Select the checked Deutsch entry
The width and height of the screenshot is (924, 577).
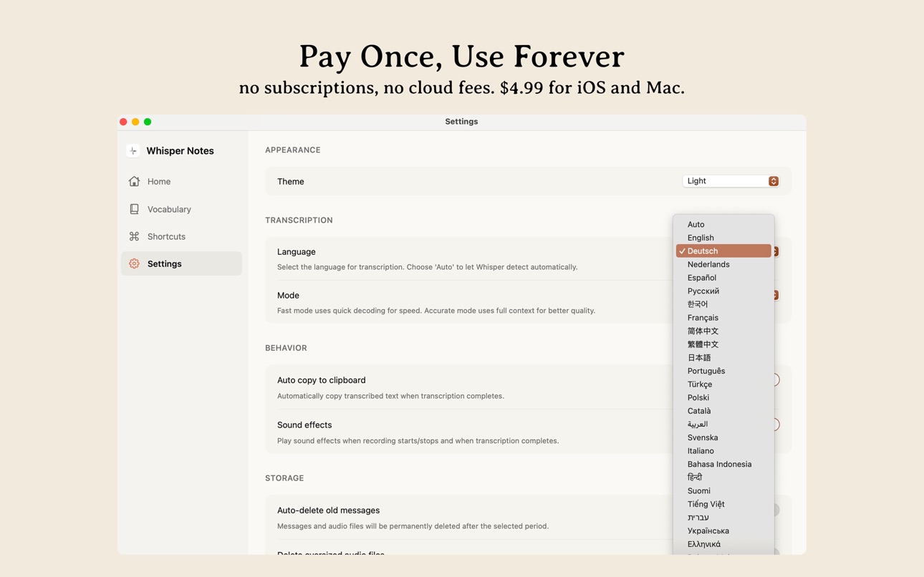coord(723,251)
